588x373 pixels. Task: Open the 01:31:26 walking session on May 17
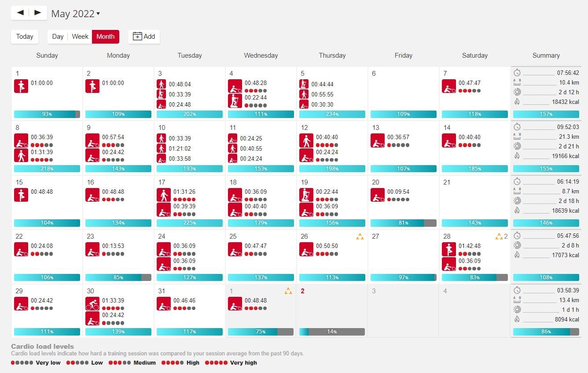coord(164,195)
